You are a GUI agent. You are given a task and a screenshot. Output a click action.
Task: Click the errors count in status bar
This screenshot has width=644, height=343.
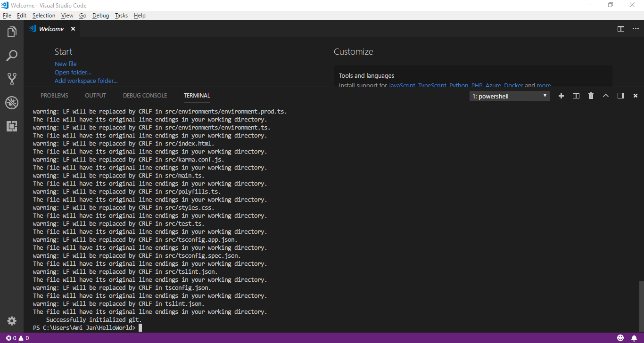tap(11, 338)
